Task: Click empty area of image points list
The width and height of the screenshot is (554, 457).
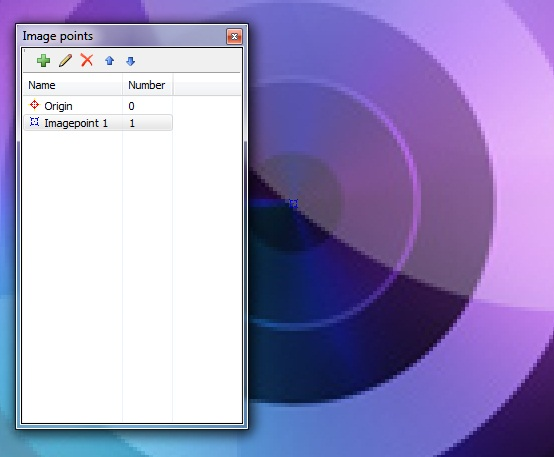Action: [132, 276]
